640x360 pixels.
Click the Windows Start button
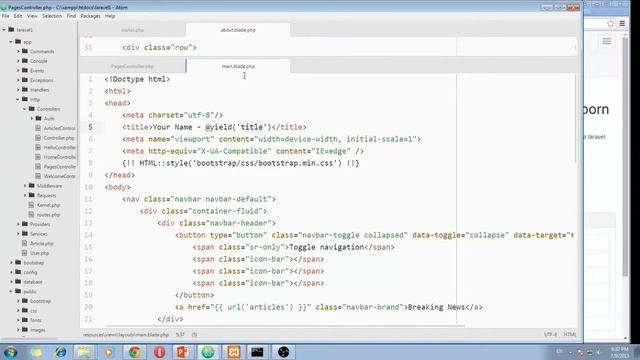click(x=10, y=352)
